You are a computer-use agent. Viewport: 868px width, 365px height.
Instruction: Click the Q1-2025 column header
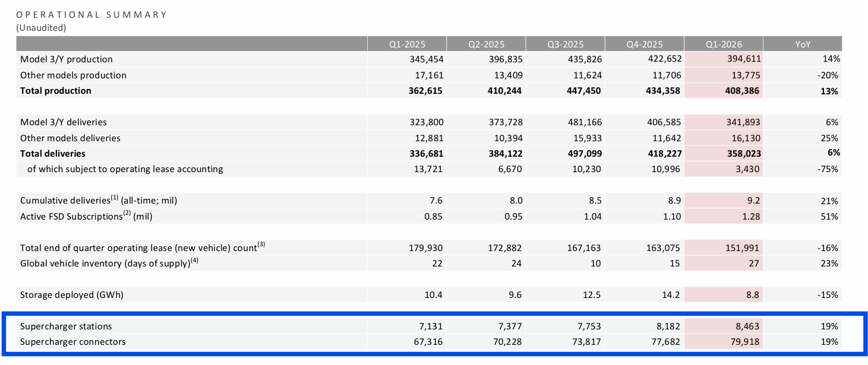pos(407,44)
